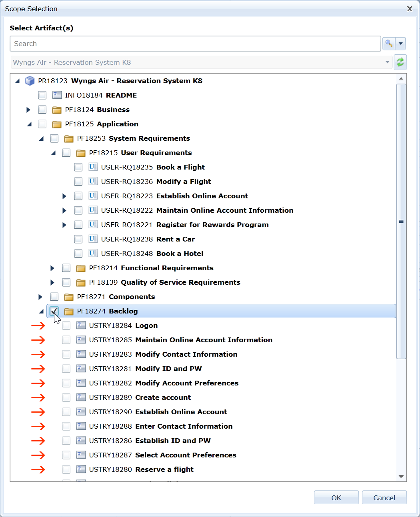This screenshot has width=420, height=517.
Task: Click the green refresh icon
Action: point(400,62)
